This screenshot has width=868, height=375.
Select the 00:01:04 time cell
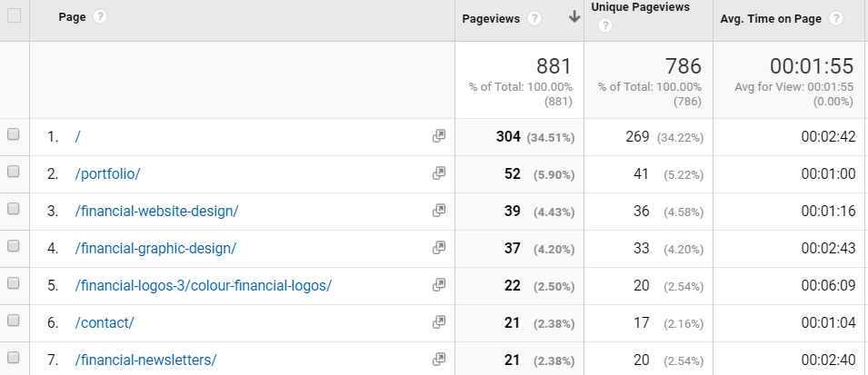[x=828, y=322]
